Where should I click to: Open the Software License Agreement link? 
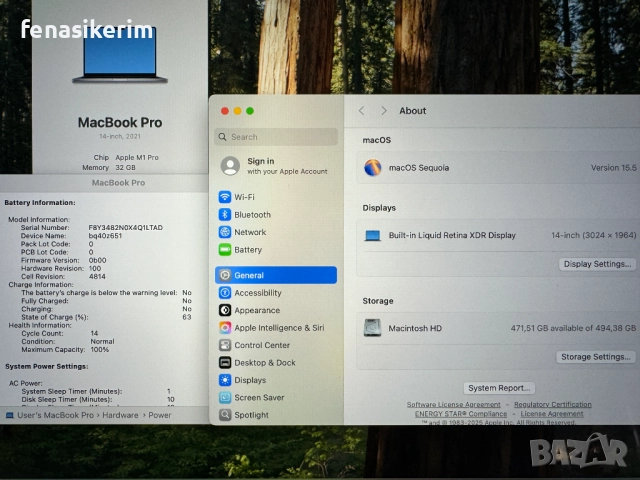453,404
